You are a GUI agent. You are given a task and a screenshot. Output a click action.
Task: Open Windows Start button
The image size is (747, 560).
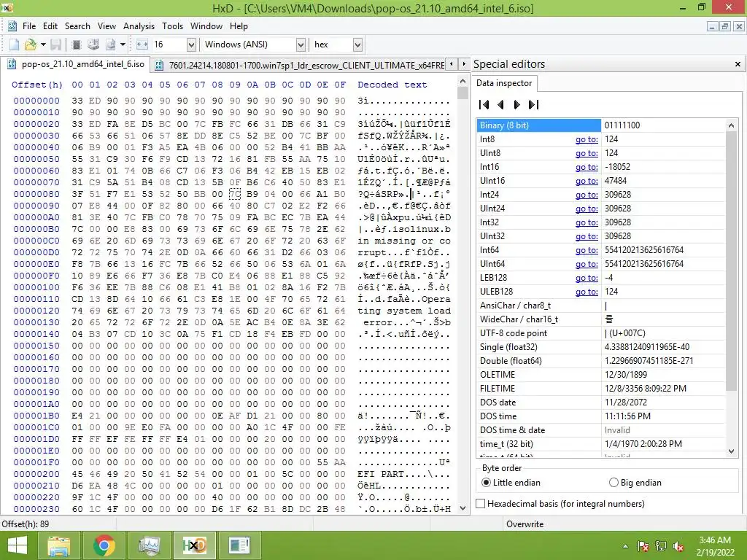(x=18, y=545)
